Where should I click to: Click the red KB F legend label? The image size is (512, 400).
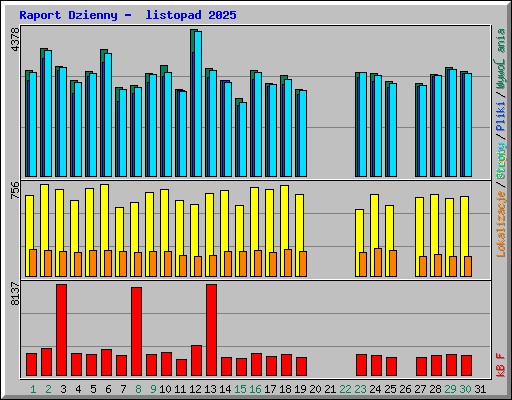(x=501, y=365)
